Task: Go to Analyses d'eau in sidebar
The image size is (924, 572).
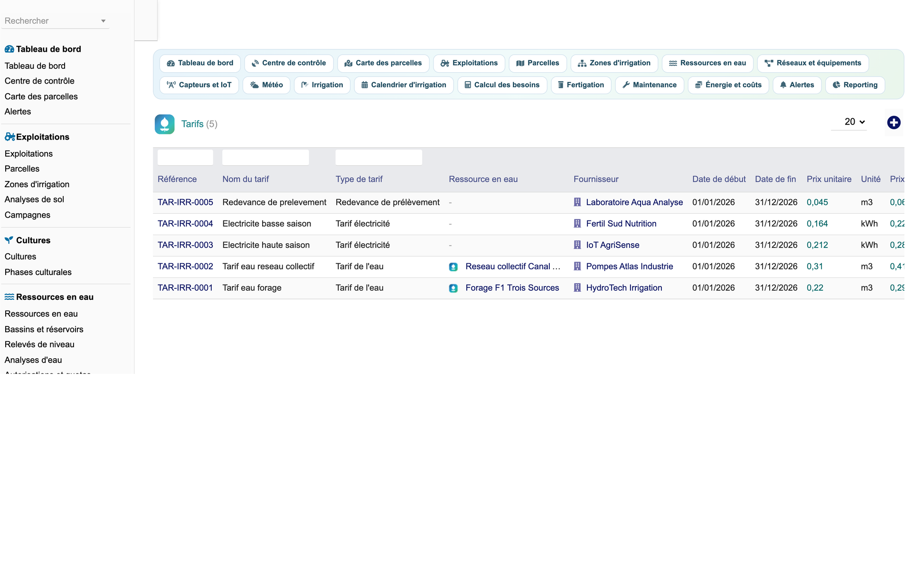Action: tap(33, 360)
